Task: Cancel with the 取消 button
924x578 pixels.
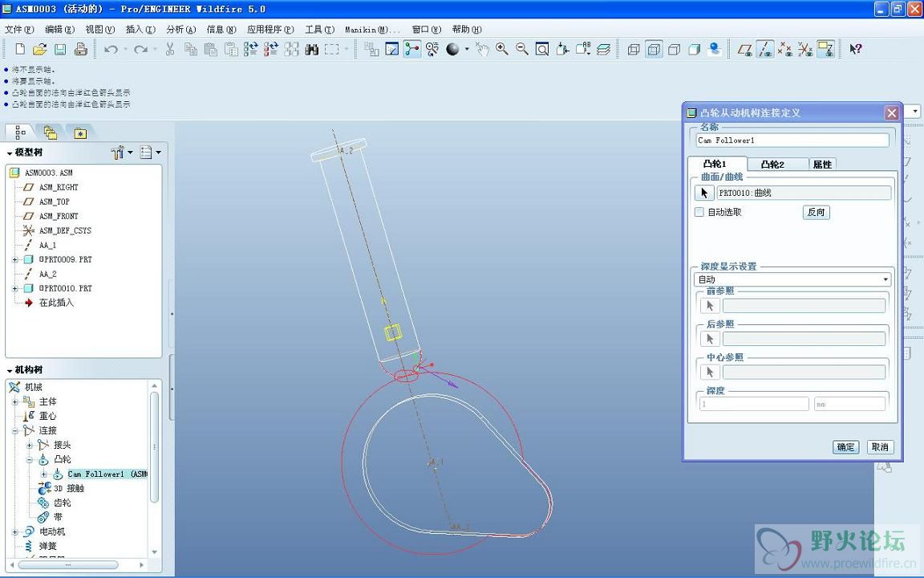Action: point(880,447)
